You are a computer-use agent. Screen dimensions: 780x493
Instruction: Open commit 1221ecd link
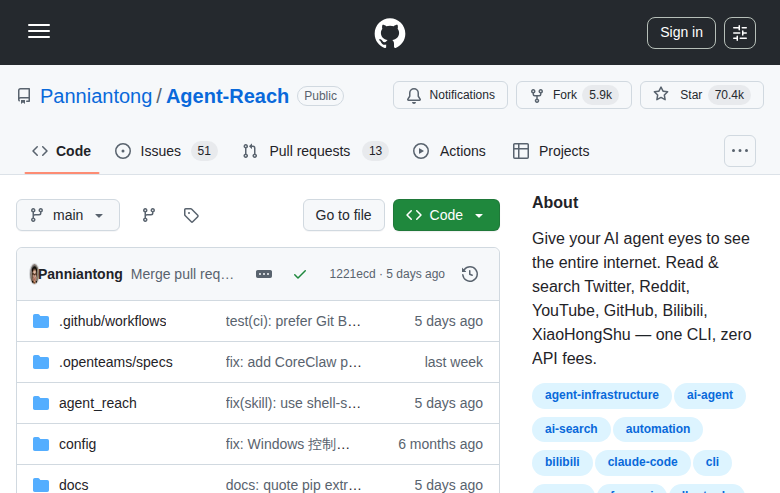[x=352, y=274]
